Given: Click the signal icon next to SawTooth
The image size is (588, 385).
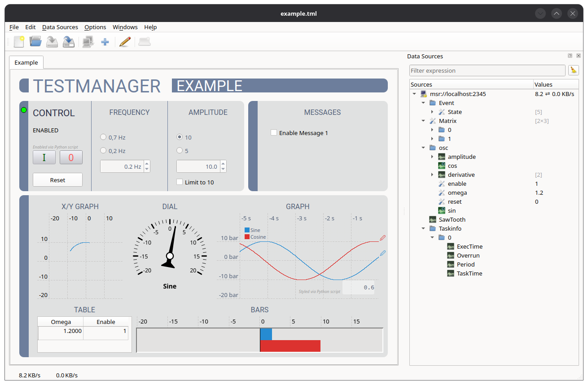Looking at the screenshot, I should [433, 219].
